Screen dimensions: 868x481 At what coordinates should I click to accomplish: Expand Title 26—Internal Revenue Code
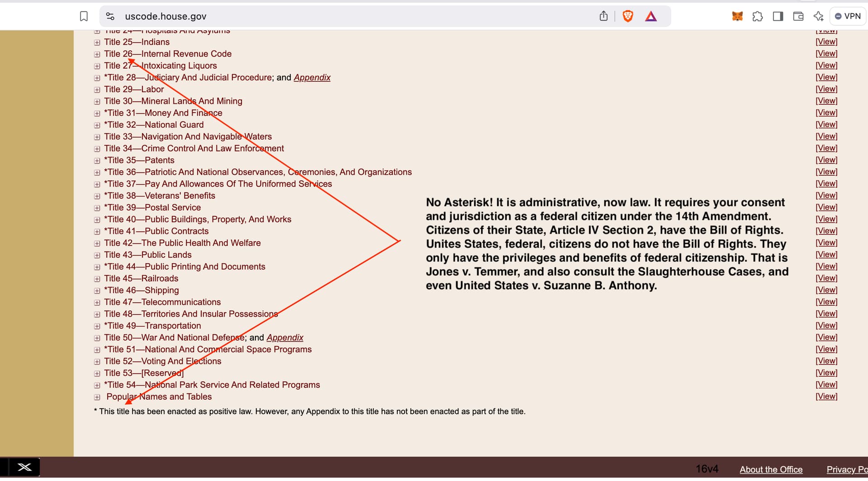click(97, 54)
